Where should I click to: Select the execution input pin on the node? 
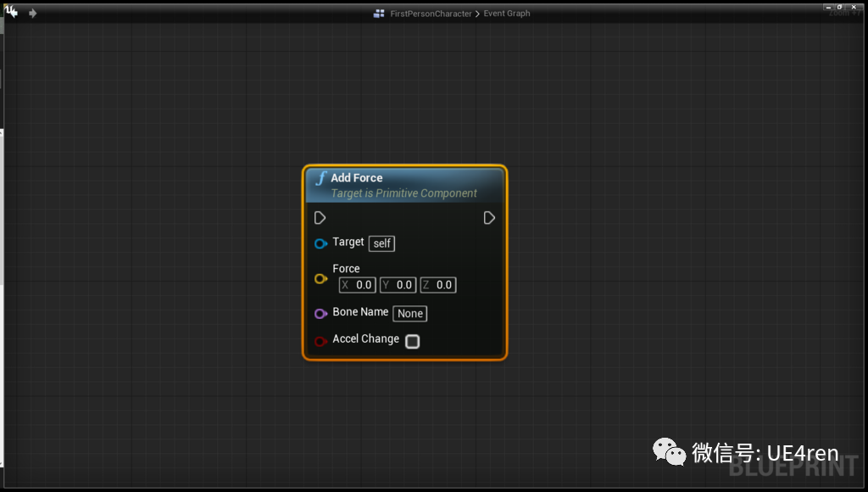320,217
